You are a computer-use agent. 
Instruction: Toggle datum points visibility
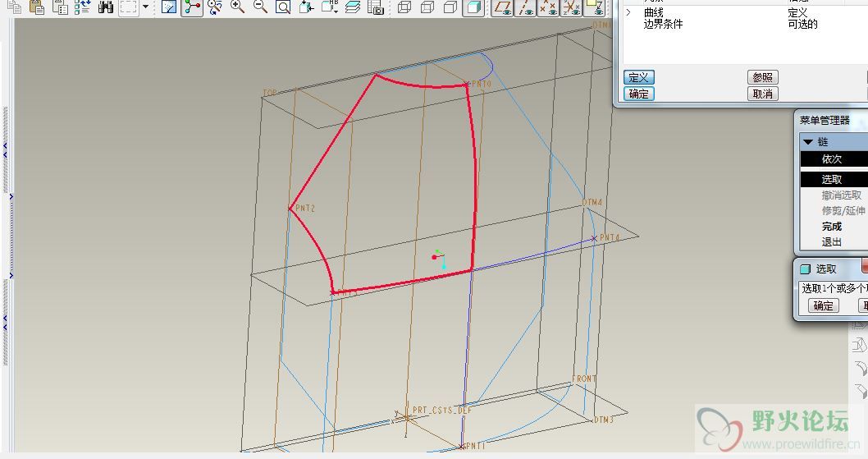[x=549, y=7]
